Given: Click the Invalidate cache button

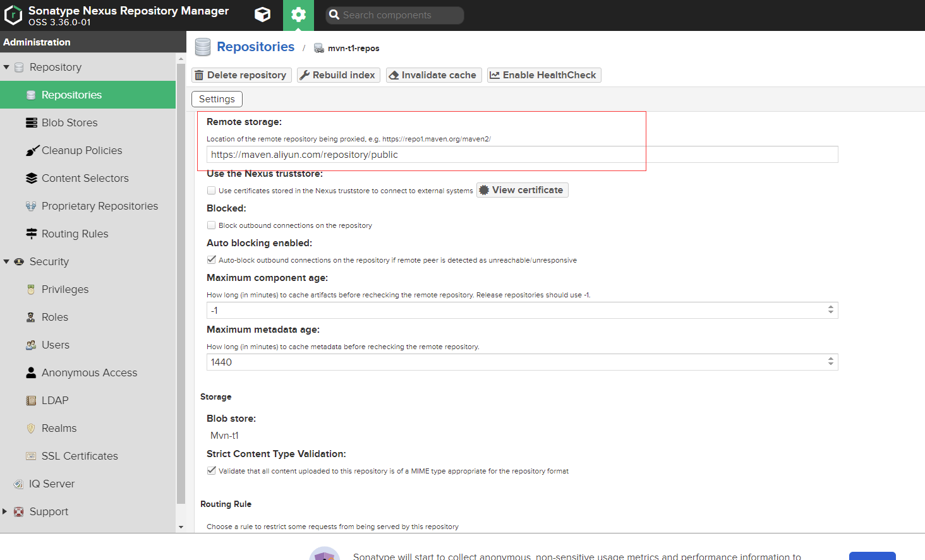Looking at the screenshot, I should pos(434,75).
